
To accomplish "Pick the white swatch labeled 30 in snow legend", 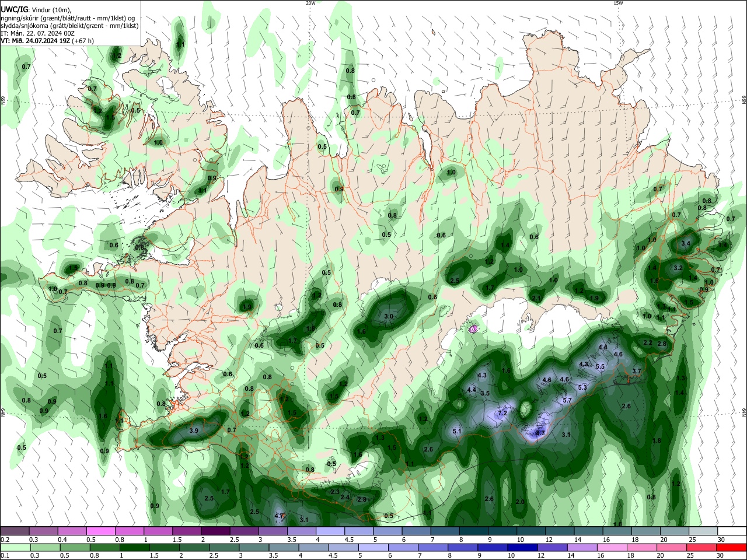I will pos(731,531).
